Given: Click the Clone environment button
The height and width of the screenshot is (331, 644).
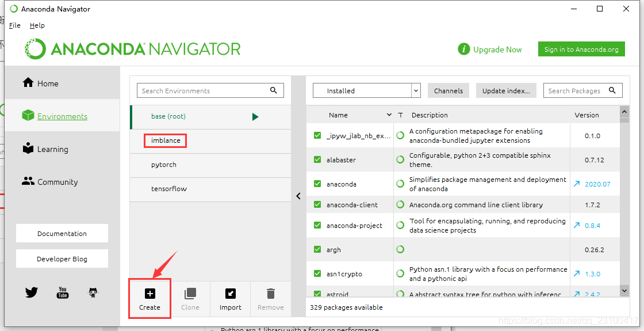Looking at the screenshot, I should 190,299.
